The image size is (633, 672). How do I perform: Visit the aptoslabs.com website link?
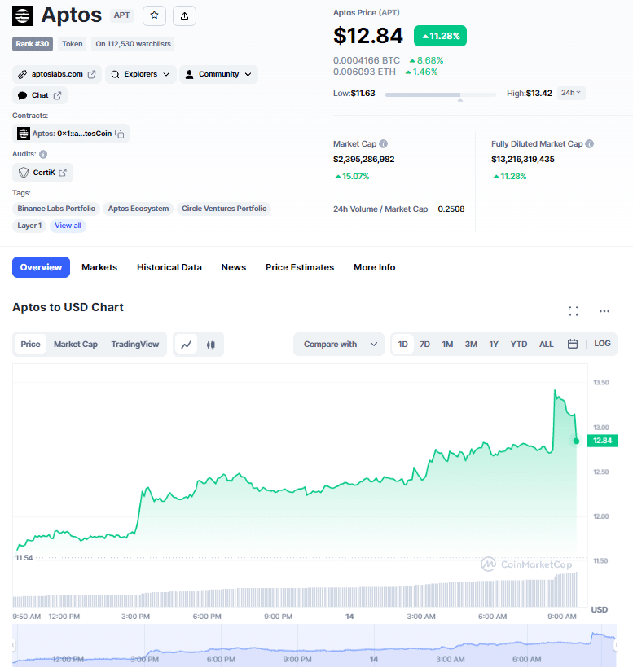pos(56,74)
